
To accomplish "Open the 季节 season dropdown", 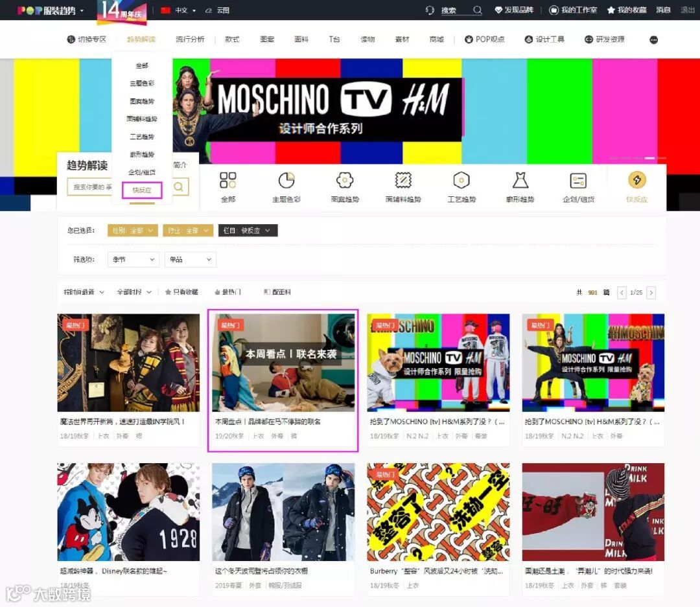I will click(134, 259).
